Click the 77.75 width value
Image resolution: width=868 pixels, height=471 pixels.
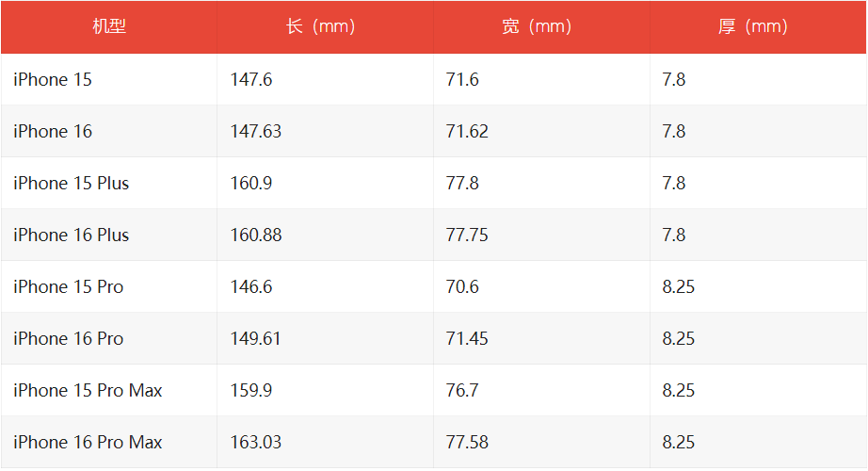click(467, 235)
